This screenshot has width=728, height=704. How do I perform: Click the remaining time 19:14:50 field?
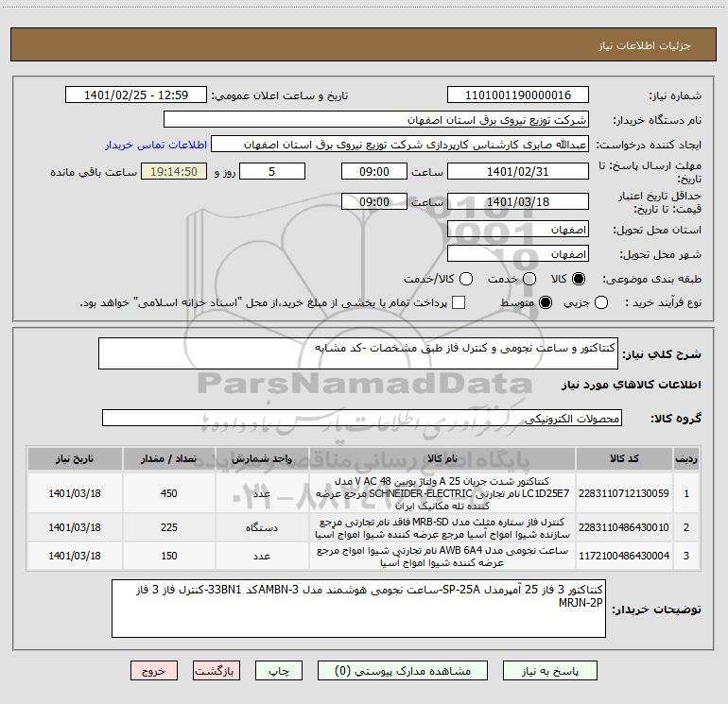click(x=174, y=171)
